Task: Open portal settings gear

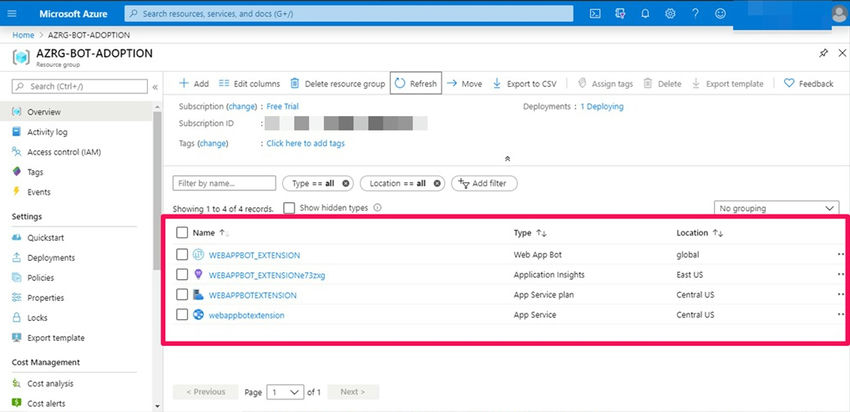Action: tap(670, 14)
